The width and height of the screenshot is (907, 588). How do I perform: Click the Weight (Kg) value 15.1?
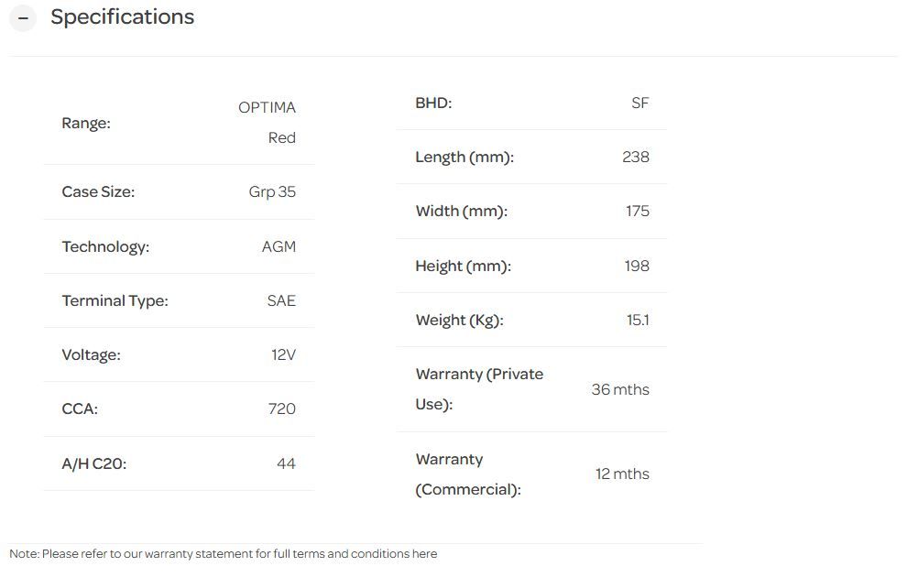(x=638, y=320)
